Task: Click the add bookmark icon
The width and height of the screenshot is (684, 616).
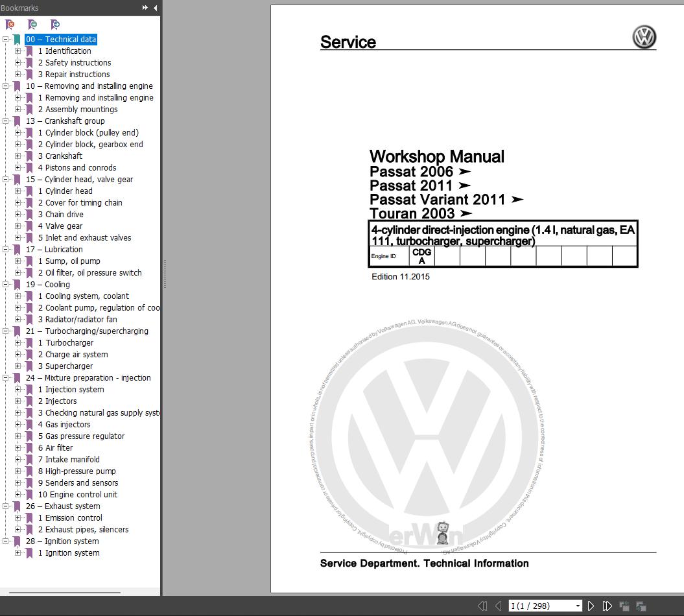Action: click(32, 24)
